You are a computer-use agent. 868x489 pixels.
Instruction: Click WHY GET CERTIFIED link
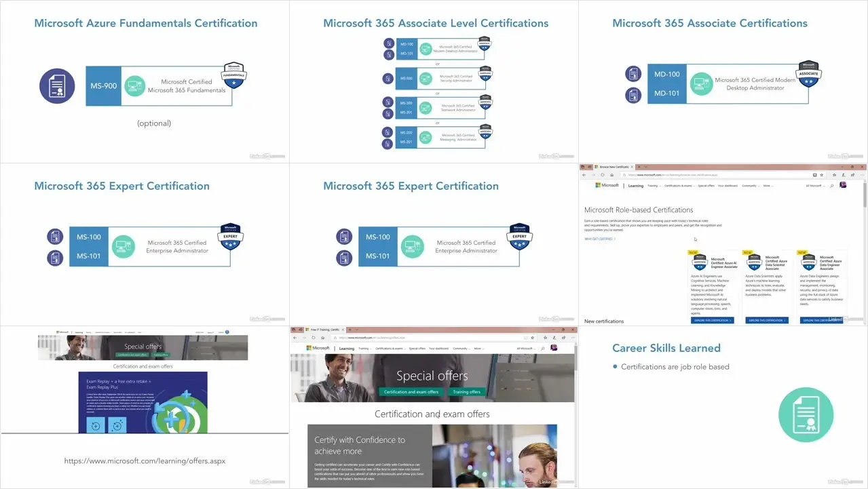click(x=600, y=239)
